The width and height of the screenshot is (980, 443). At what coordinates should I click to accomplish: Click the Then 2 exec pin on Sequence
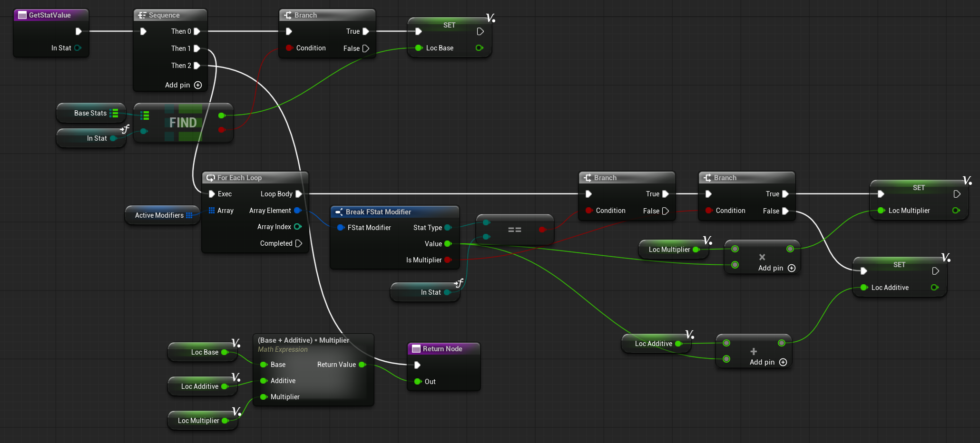pyautogui.click(x=197, y=66)
